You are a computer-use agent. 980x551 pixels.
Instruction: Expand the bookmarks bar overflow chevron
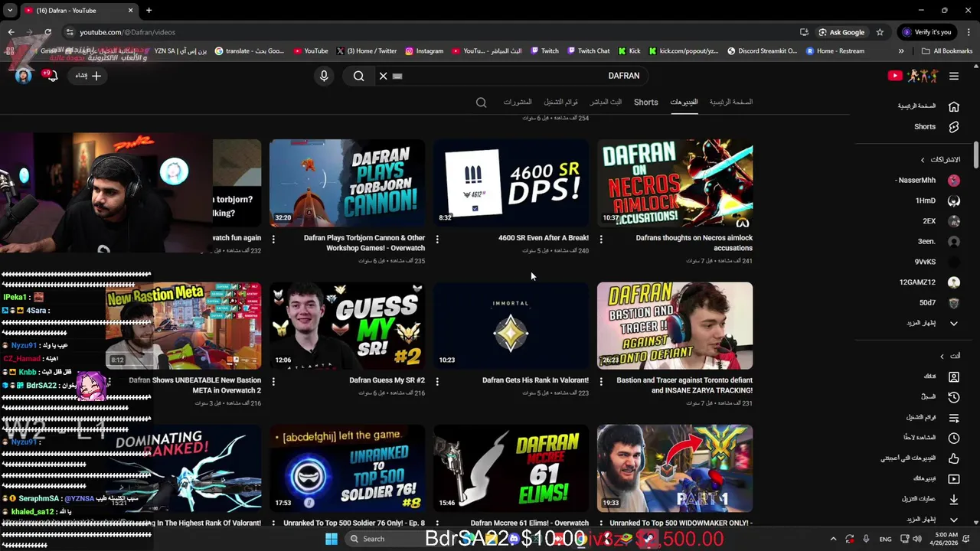click(901, 51)
